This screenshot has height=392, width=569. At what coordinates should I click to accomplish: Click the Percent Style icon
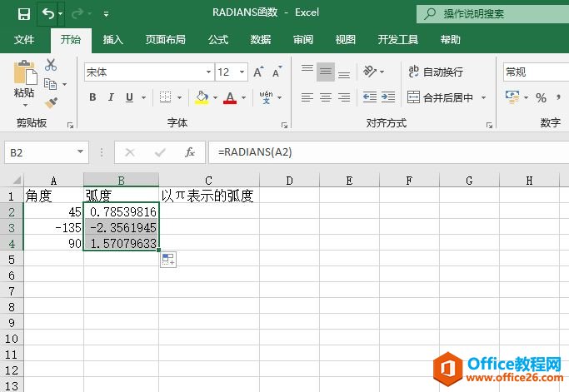tap(541, 98)
